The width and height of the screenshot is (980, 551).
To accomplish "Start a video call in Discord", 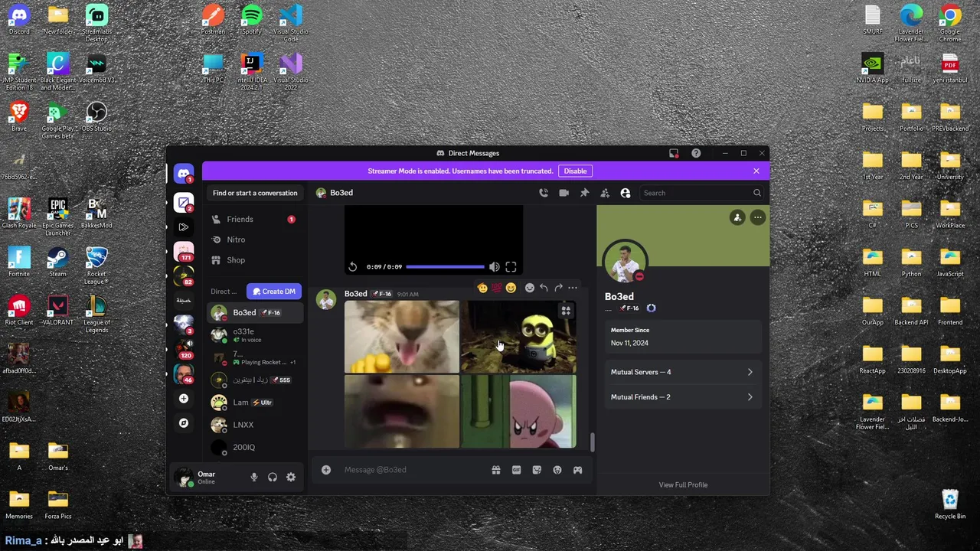I will 564,193.
